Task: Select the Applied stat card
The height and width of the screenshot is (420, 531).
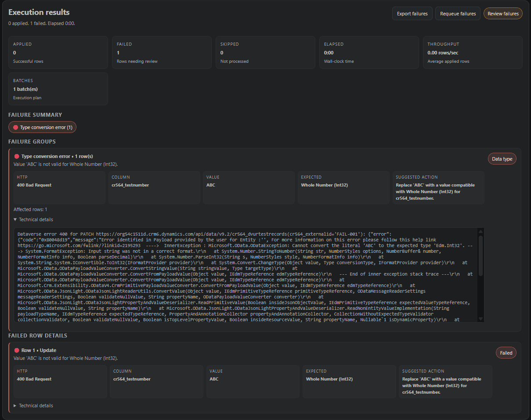Action: [x=58, y=52]
